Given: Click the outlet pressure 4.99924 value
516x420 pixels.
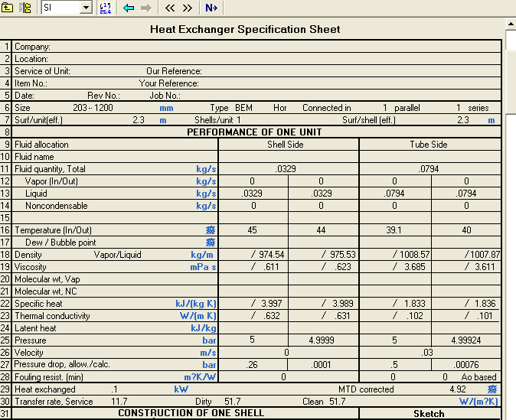Looking at the screenshot, I should point(466,340).
